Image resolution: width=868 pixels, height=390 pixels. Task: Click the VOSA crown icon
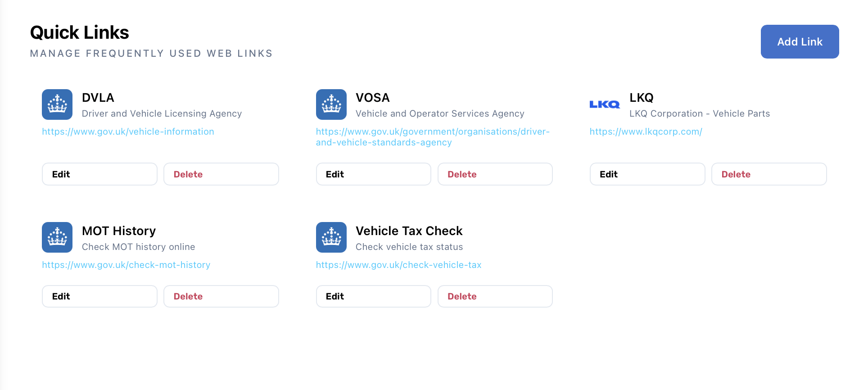(x=331, y=104)
